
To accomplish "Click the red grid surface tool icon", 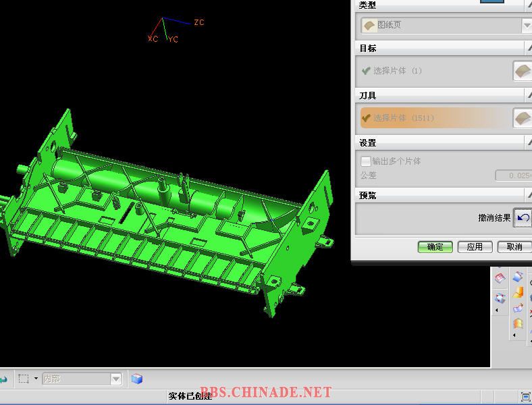I will (x=500, y=277).
